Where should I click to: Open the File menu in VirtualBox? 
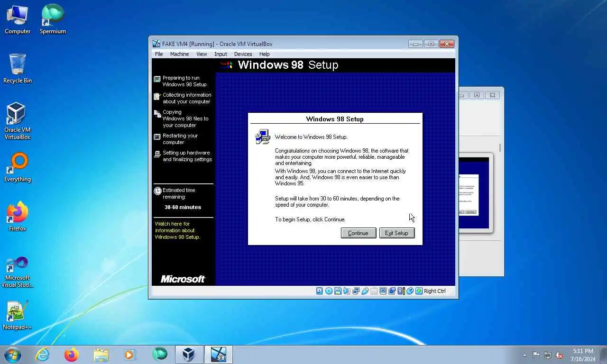[x=159, y=54]
